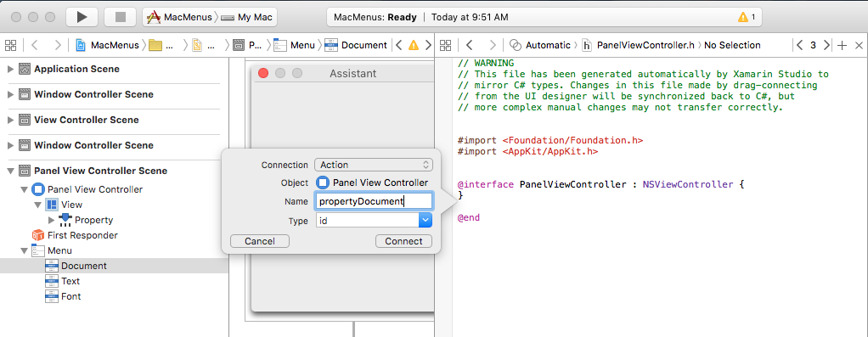Add a new assistant editor pane
868x337 pixels.
pyautogui.click(x=842, y=45)
